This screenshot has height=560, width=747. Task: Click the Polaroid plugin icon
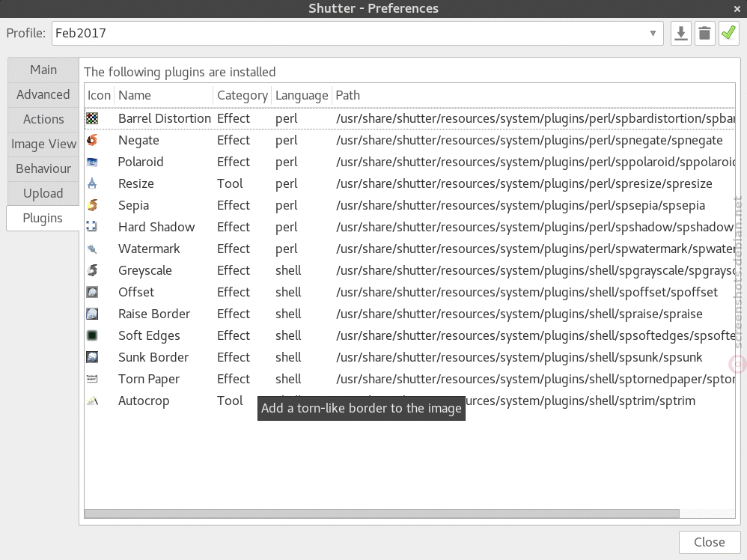92,162
